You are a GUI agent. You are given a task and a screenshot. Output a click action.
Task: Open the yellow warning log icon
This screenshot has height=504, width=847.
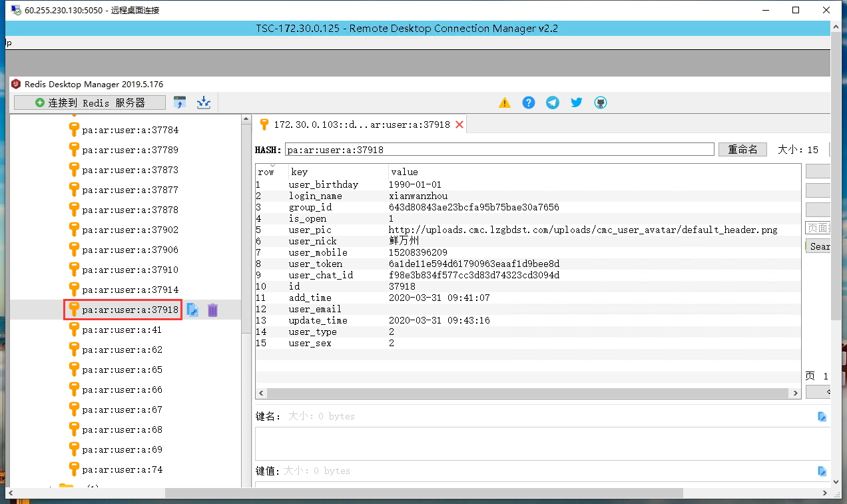505,103
